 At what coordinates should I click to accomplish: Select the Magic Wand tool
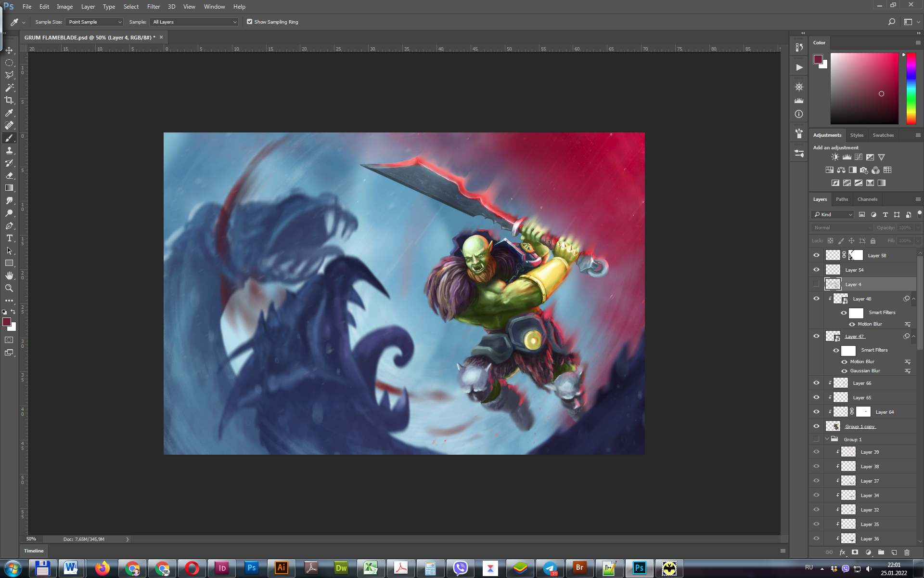coord(9,88)
